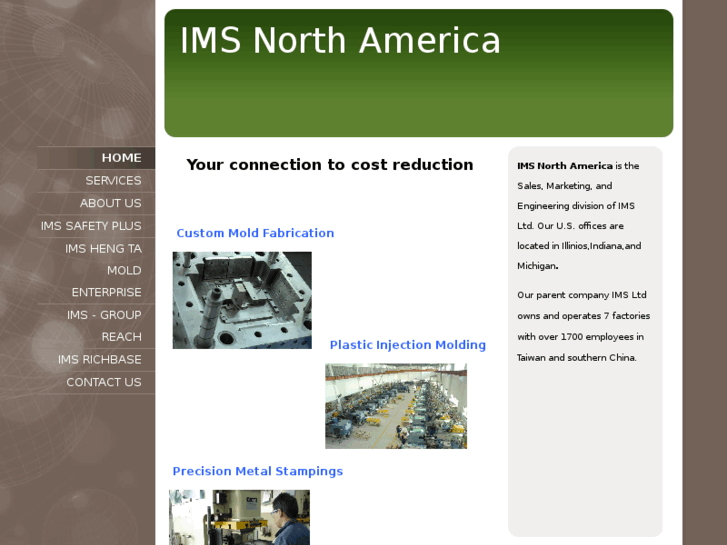The width and height of the screenshot is (727, 545).
Task: Click 'Ltd. Our U.S. offices are' line
Action: coord(570,226)
